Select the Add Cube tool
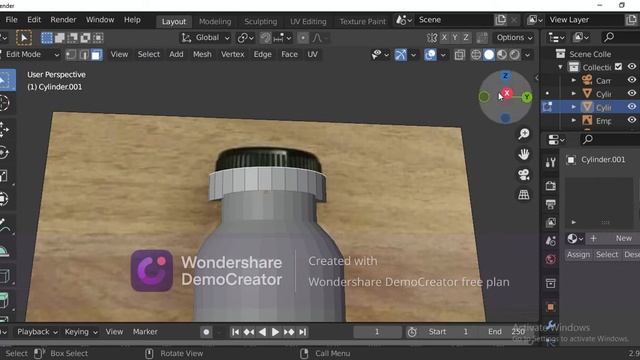640x360 pixels. (4, 301)
